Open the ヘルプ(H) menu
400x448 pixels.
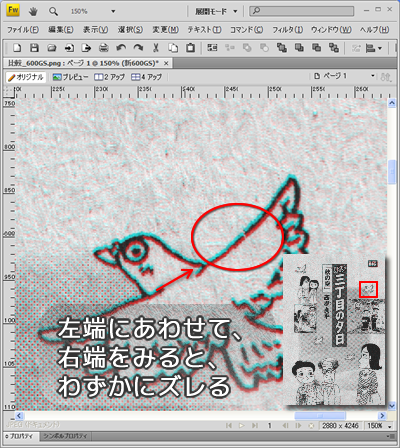point(374,30)
